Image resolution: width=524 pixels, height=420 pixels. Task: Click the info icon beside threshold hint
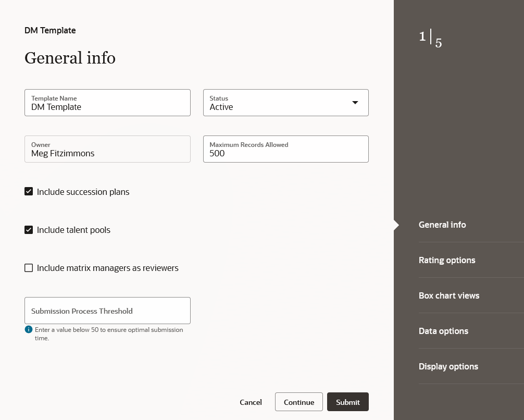[x=29, y=329]
